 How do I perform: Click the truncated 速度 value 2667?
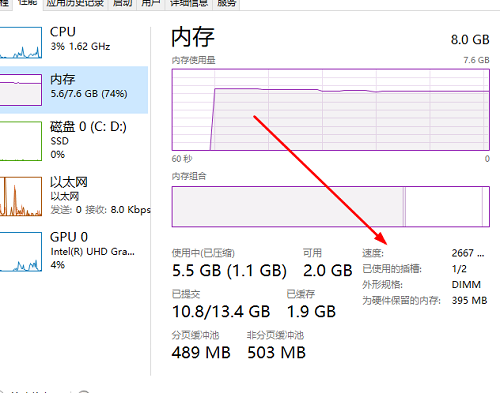468,253
